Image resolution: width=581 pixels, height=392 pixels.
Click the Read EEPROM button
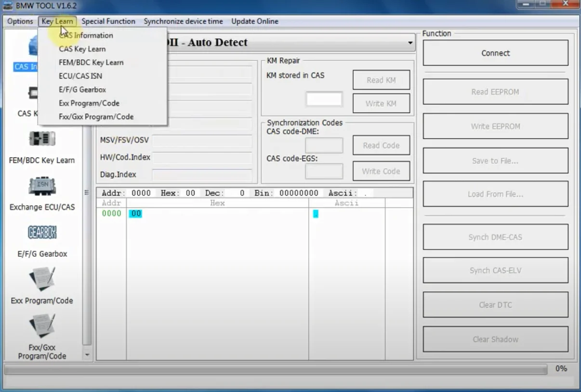click(x=495, y=91)
